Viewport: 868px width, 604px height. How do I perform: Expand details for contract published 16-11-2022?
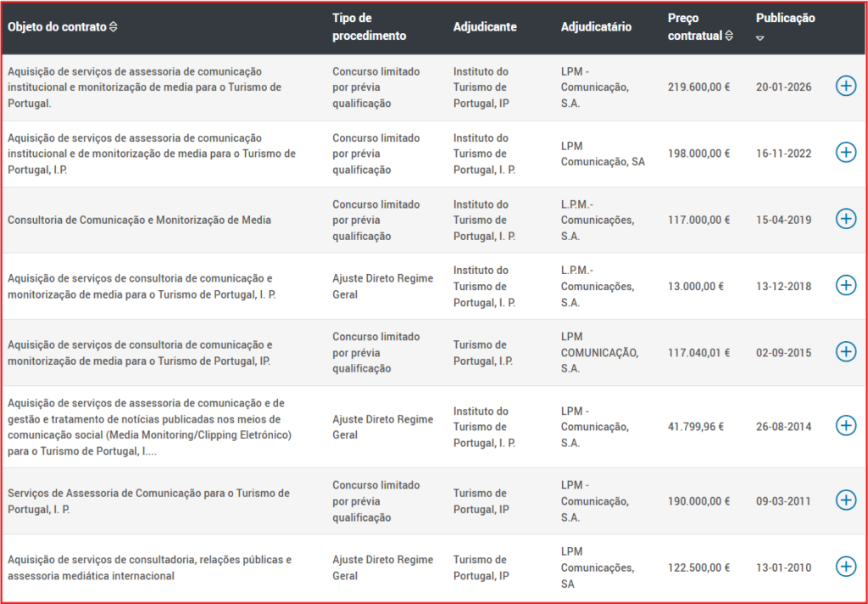pos(845,153)
